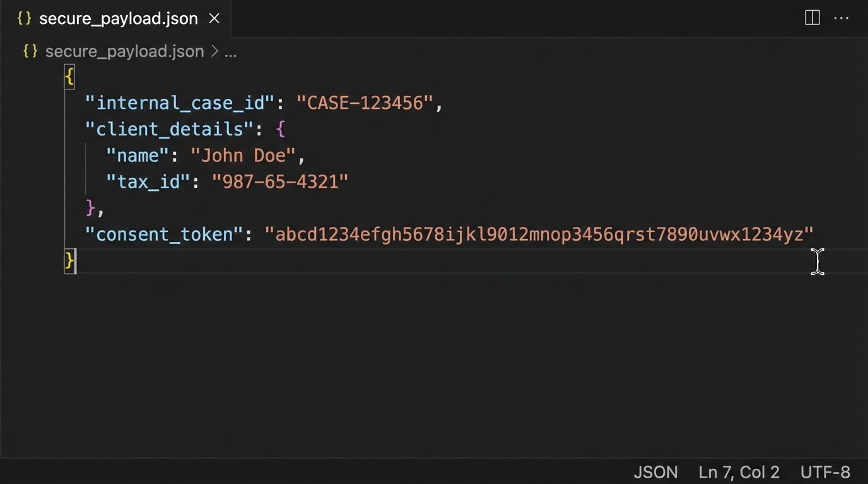
Task: Click the "987-65-4321" tax_id value
Action: (280, 182)
